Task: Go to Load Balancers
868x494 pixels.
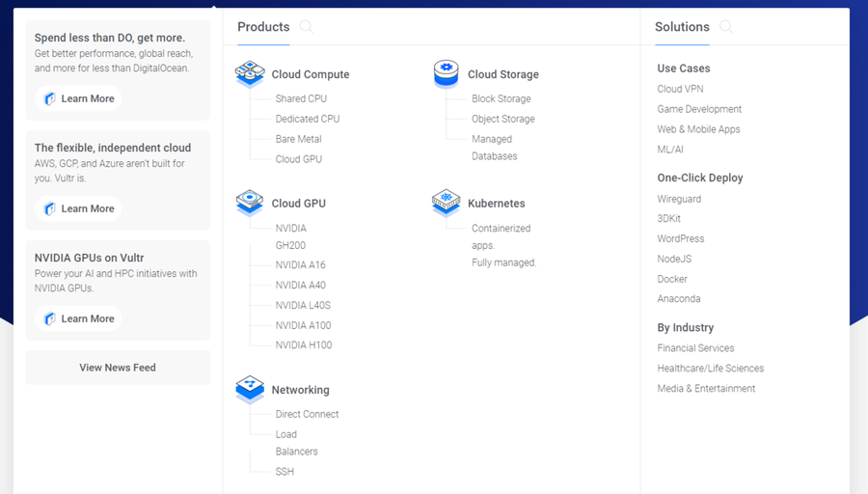Action: tap(297, 443)
